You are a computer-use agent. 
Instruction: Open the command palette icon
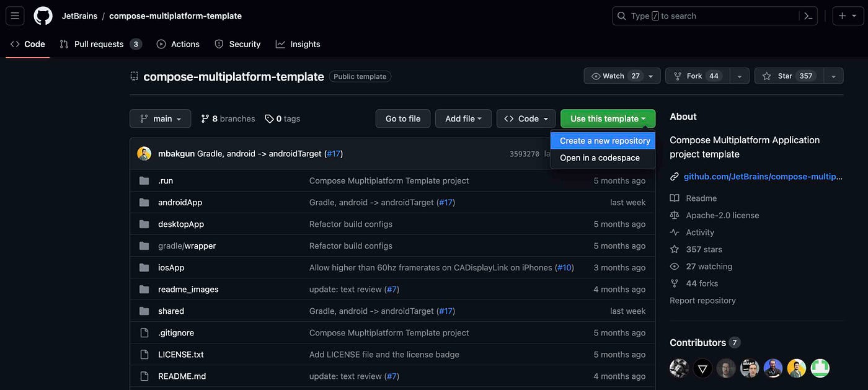point(808,16)
